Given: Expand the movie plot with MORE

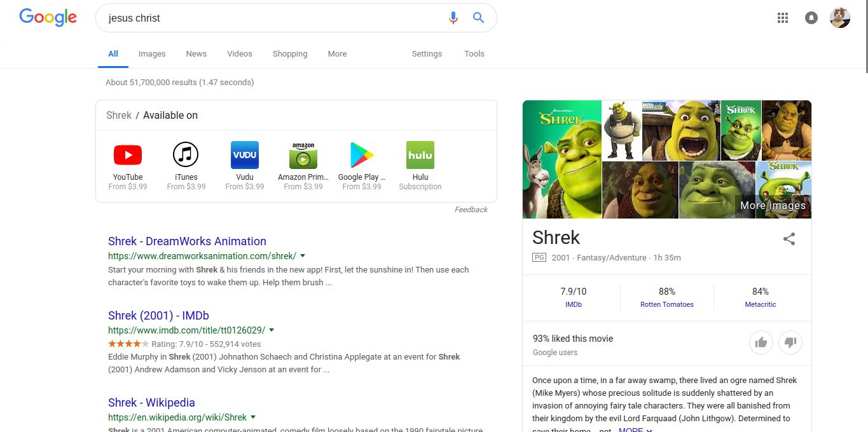Looking at the screenshot, I should tap(633, 429).
